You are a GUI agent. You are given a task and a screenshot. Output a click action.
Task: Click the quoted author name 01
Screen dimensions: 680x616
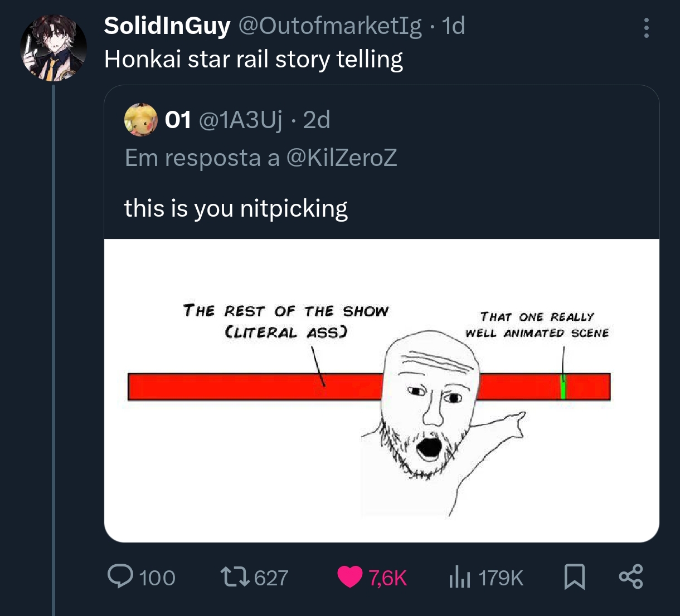pos(178,120)
